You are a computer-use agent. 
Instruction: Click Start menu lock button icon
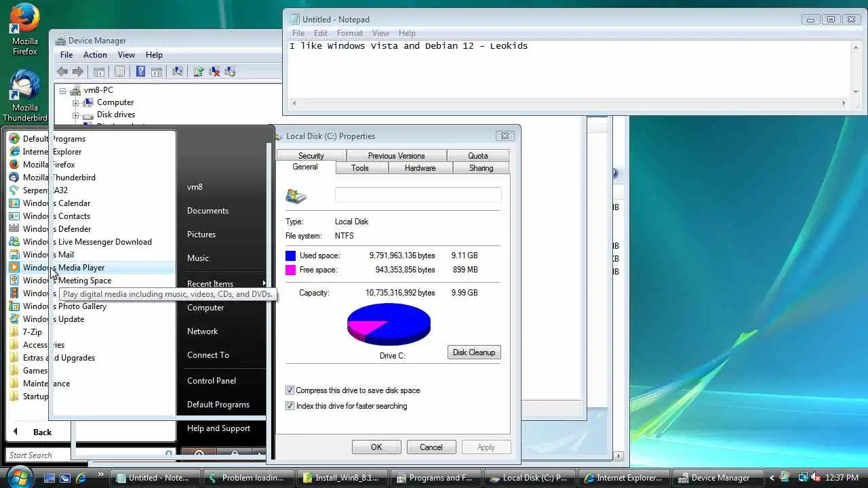point(235,453)
